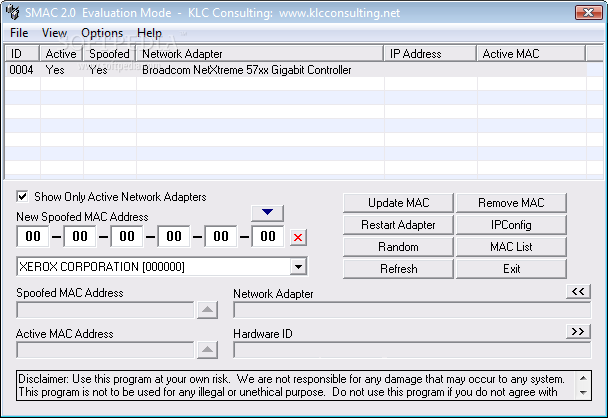The image size is (608, 418).
Task: Click the Update MAC button
Action: point(398,203)
